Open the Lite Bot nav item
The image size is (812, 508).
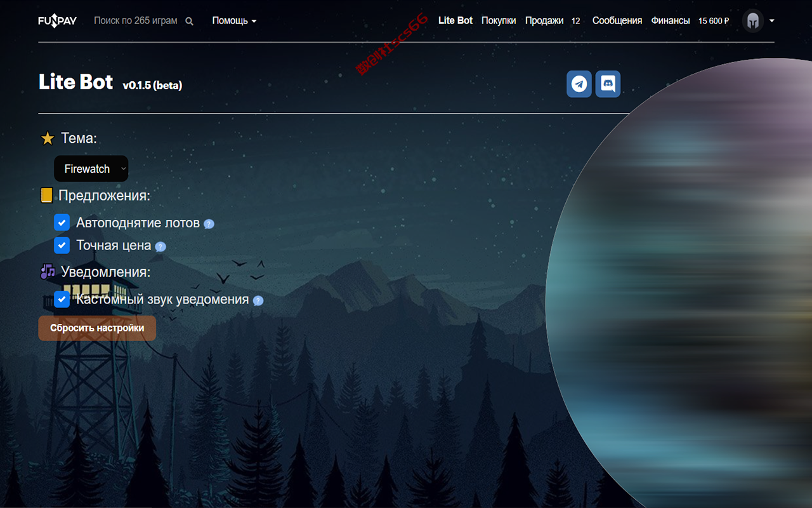(455, 20)
